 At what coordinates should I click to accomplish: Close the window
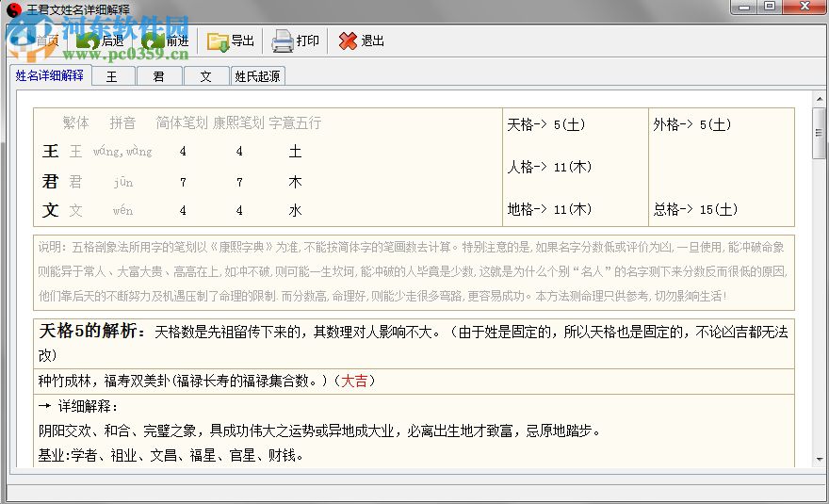(805, 7)
